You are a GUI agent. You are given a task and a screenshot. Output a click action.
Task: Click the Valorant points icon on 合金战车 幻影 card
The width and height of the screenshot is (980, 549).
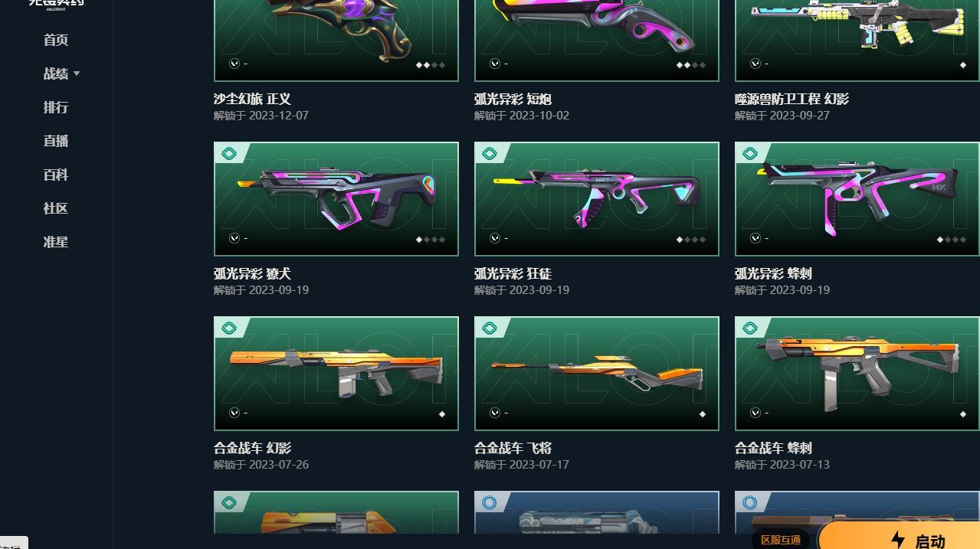pyautogui.click(x=234, y=413)
